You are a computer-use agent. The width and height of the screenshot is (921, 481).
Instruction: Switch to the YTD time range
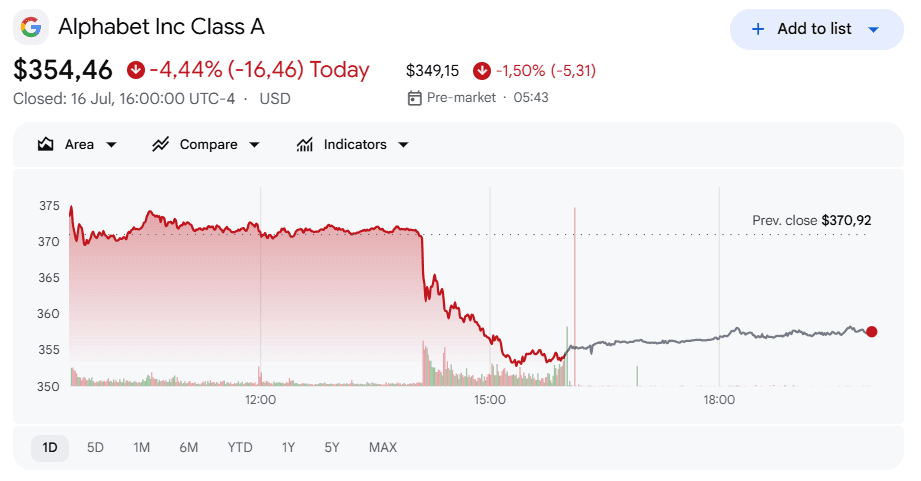[240, 448]
